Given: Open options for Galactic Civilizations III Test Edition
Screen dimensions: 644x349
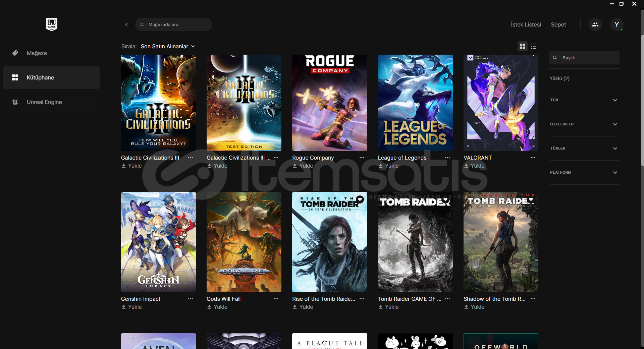Looking at the screenshot, I should click(x=276, y=158).
